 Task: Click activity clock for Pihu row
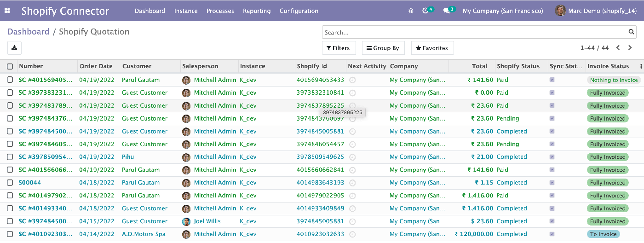tap(352, 157)
